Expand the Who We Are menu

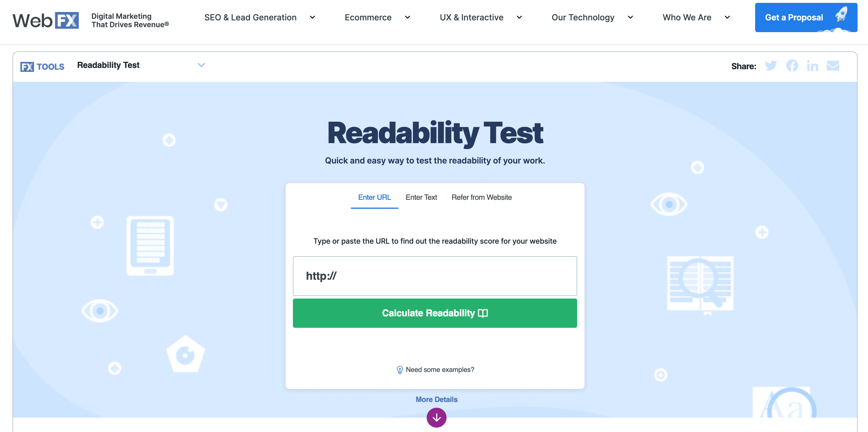click(x=696, y=17)
